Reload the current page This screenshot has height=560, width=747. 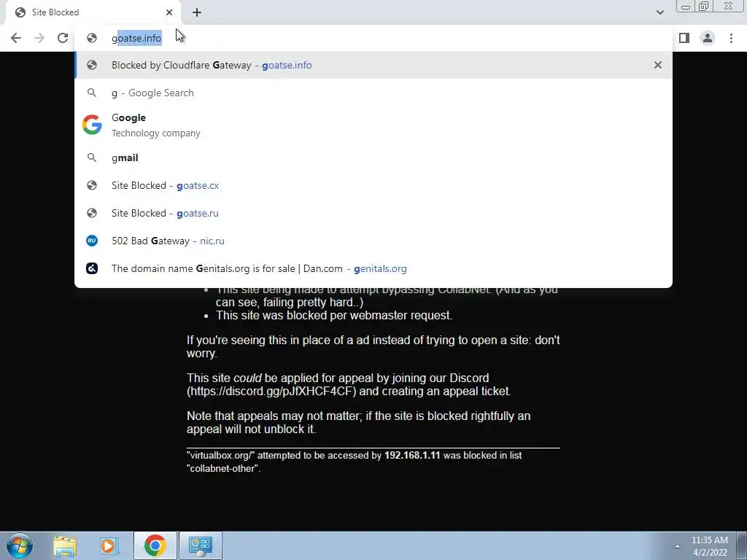(63, 38)
